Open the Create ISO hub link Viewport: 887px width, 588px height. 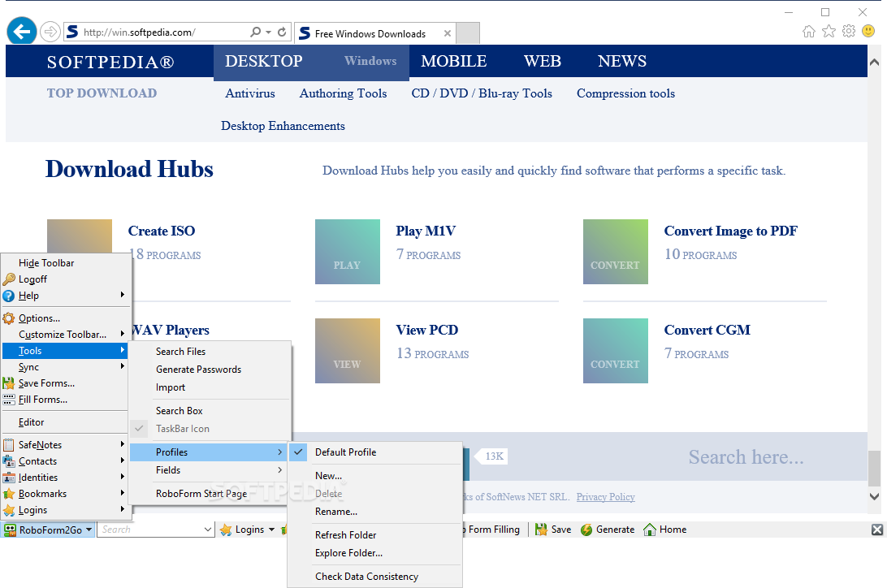pos(162,231)
